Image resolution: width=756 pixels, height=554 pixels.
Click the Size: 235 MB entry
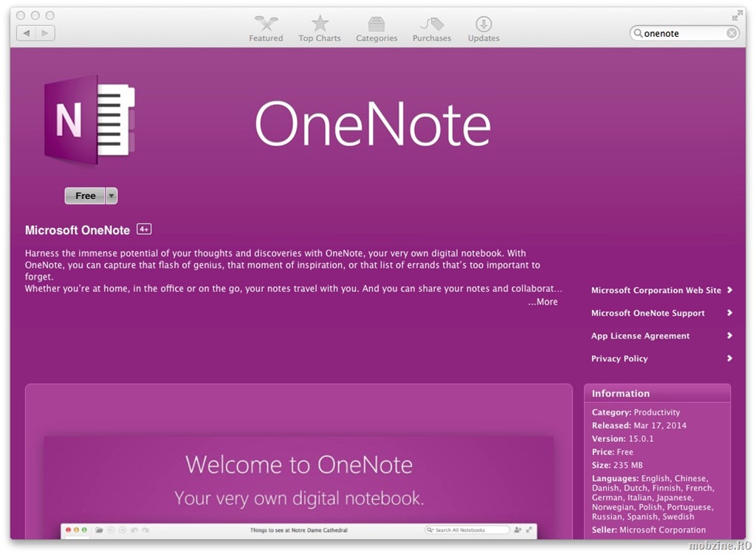(617, 465)
